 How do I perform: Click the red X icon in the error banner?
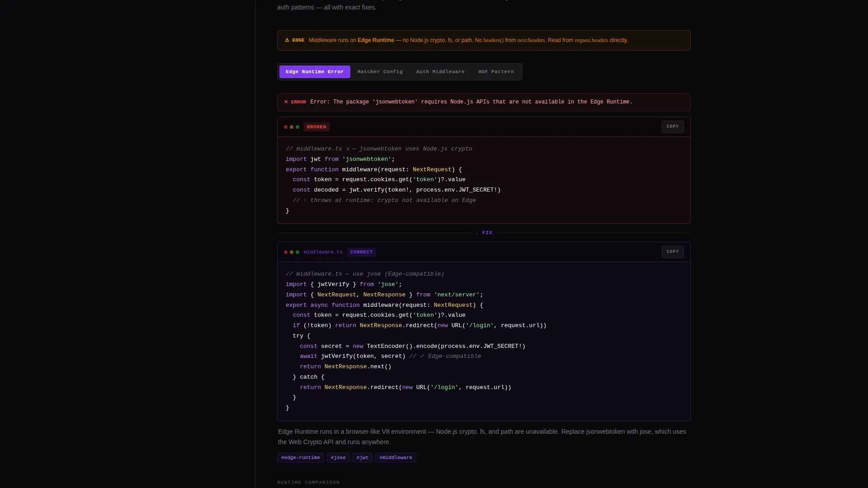[286, 102]
